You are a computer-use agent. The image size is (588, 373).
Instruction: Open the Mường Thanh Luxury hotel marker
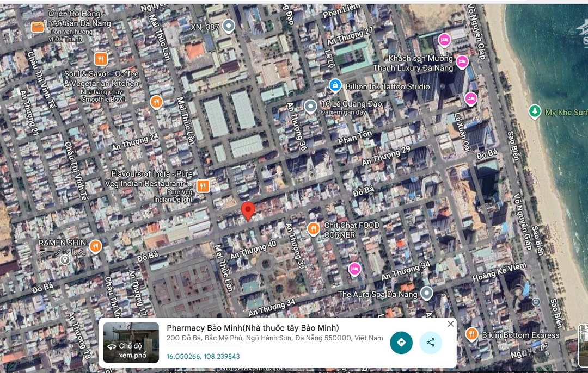462,61
